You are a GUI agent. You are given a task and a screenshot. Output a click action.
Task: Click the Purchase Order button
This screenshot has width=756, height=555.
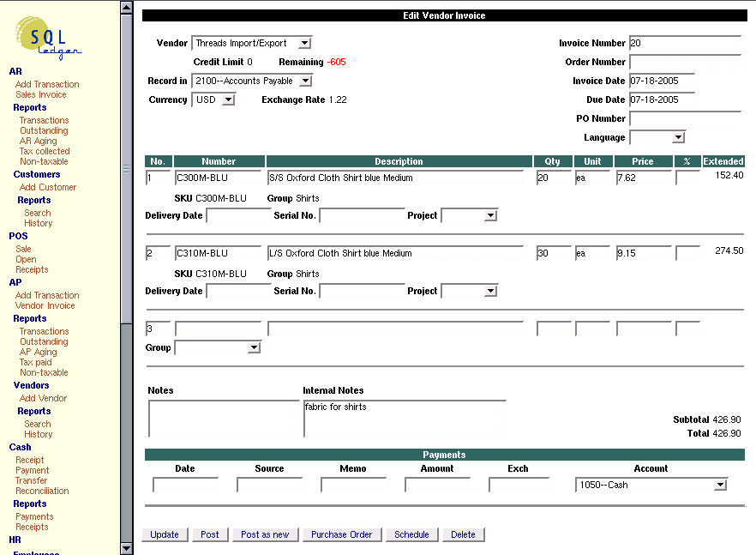click(x=342, y=534)
